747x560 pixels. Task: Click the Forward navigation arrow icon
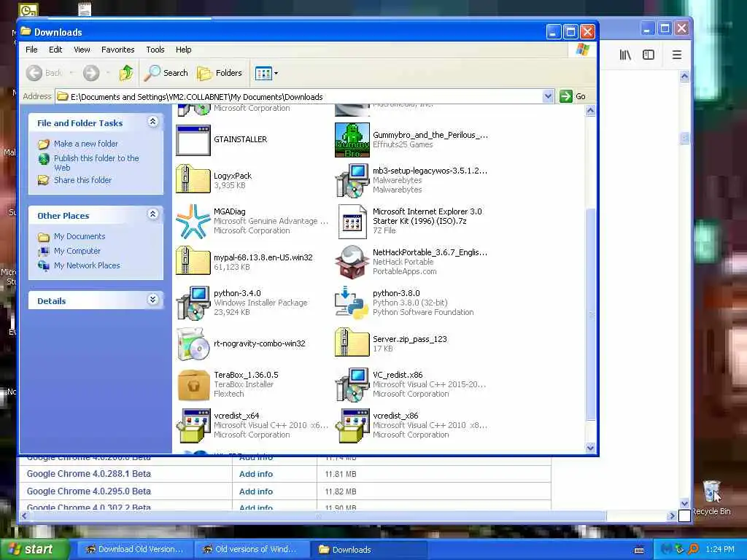click(x=91, y=73)
